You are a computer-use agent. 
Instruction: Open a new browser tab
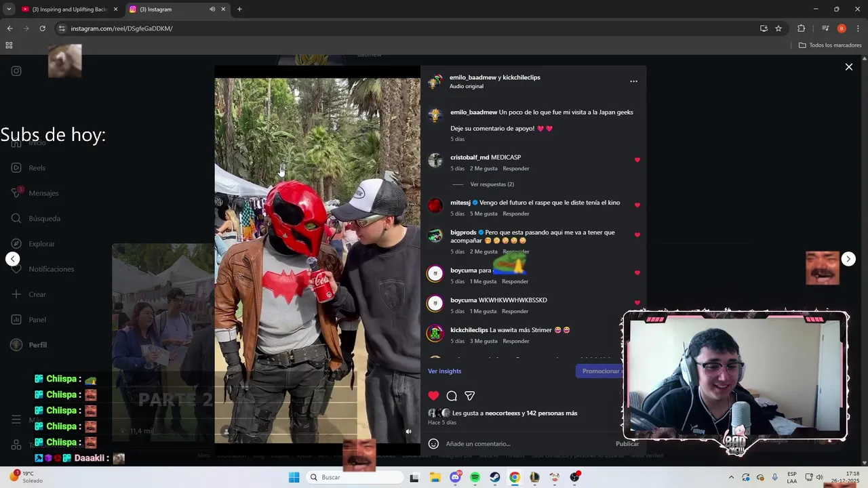[x=239, y=9]
